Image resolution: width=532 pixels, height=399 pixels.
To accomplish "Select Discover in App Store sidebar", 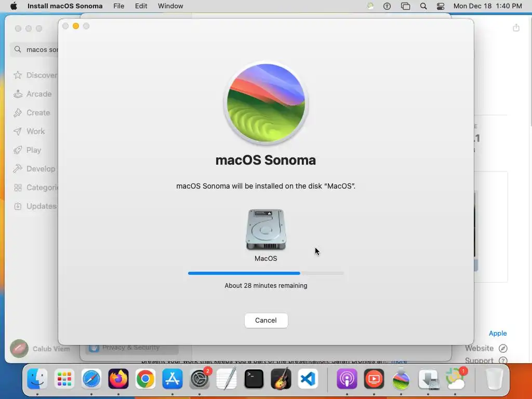I will [35, 75].
